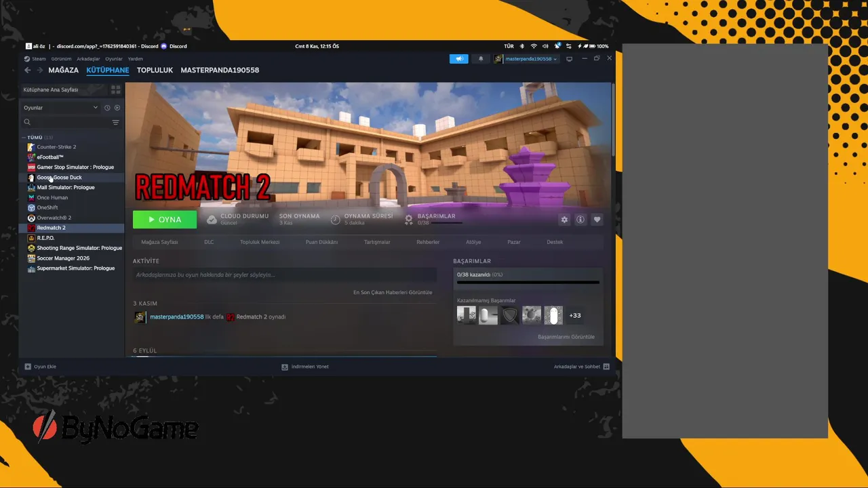Click the plus icon next to Oyun Ekle

tap(28, 367)
